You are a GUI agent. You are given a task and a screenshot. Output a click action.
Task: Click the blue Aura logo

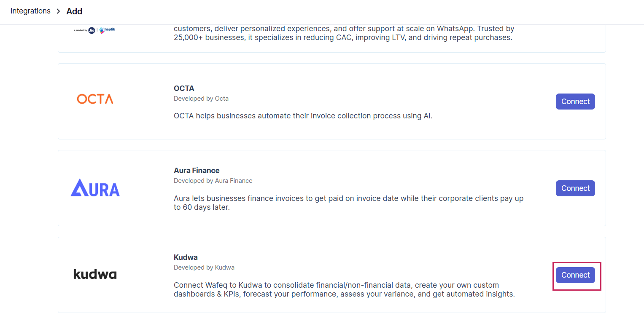(95, 188)
